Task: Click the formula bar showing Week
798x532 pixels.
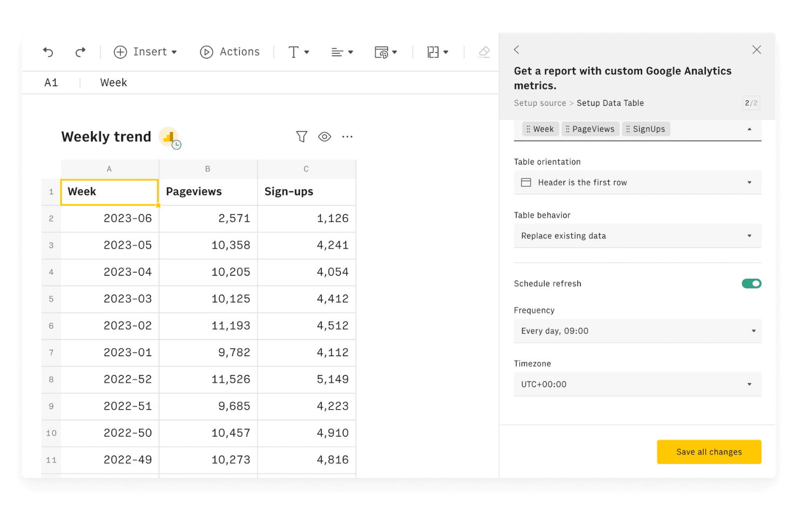Action: pos(114,82)
